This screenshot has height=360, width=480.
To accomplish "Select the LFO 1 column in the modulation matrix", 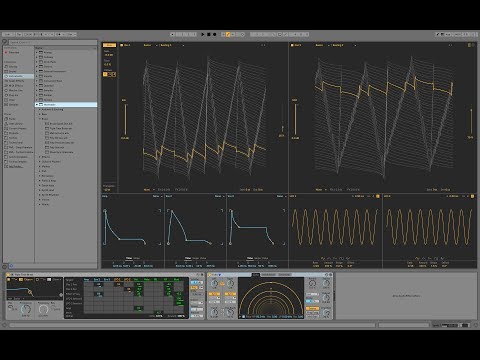I will pyautogui.click(x=117, y=279).
